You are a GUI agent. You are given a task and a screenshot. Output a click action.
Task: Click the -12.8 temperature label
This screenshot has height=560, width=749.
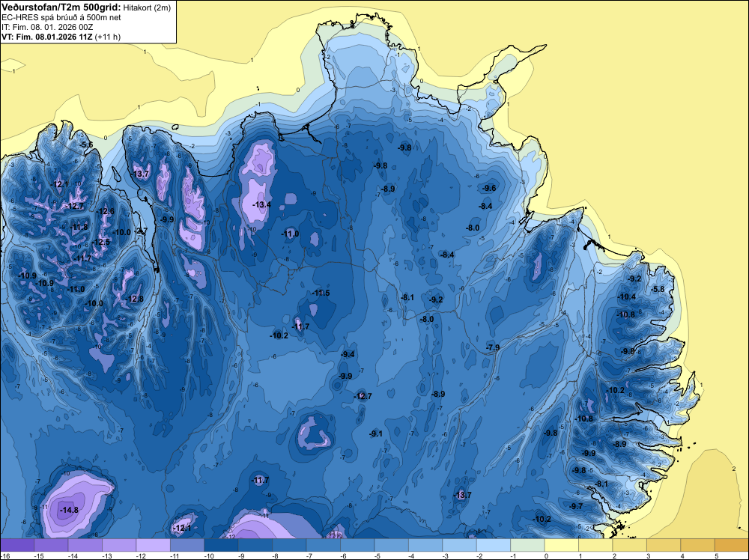134,299
